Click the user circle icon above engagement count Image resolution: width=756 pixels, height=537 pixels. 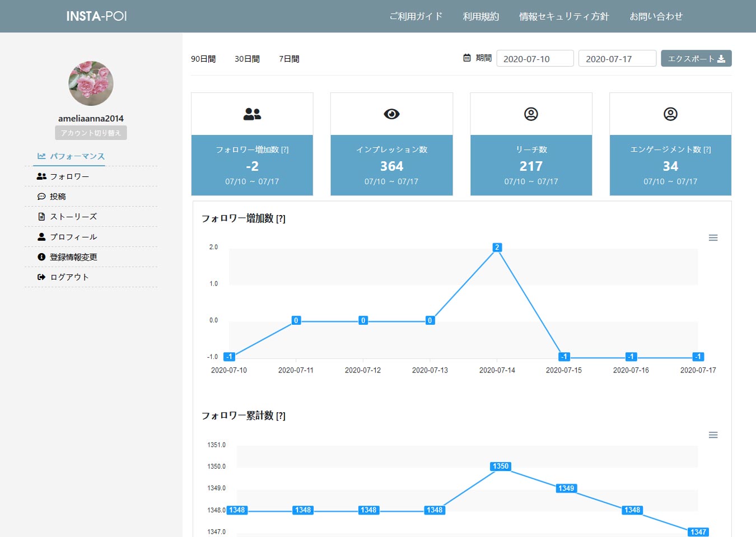[670, 114]
